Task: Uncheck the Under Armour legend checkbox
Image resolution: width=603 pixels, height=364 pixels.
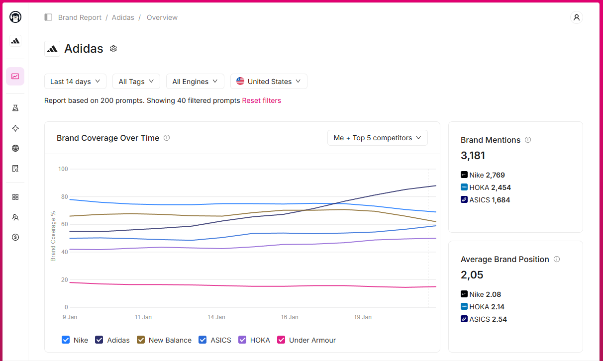Action: point(281,340)
